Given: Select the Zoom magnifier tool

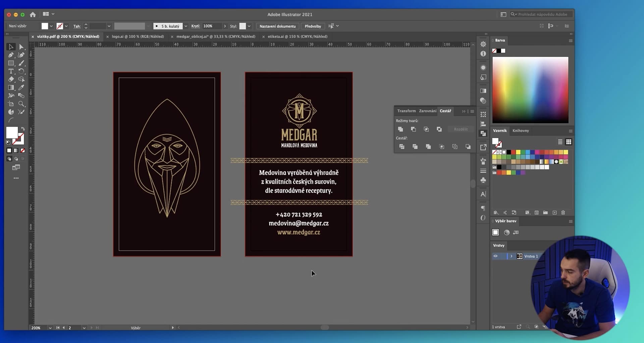Looking at the screenshot, I should [x=21, y=104].
